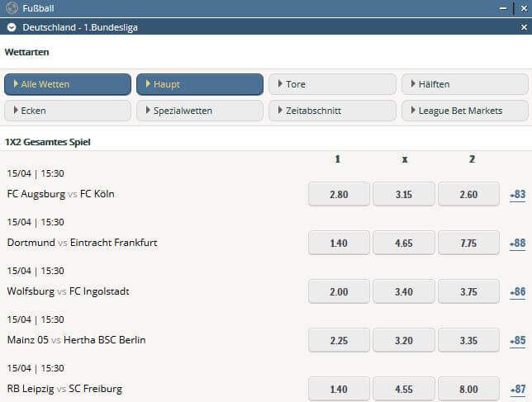
Task: Open the Mainz 05 vs Hertha BSC Berlin match
Action: pyautogui.click(x=76, y=340)
